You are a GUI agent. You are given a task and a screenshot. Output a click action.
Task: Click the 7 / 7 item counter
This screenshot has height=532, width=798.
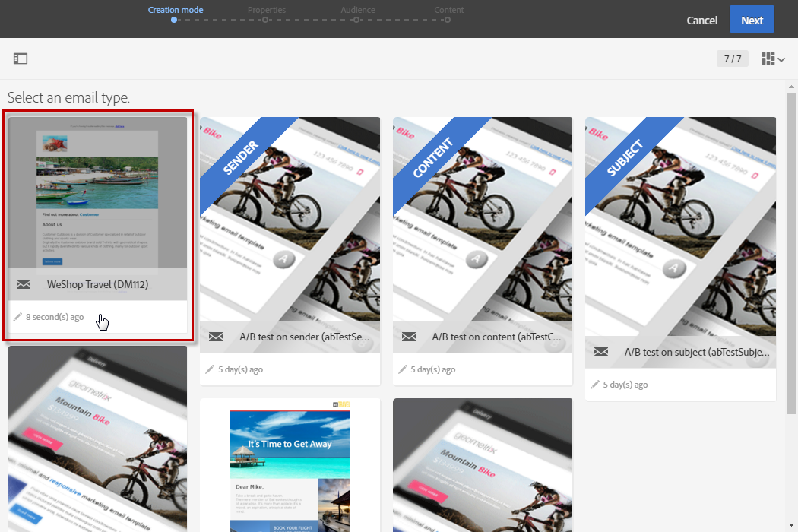[733, 59]
